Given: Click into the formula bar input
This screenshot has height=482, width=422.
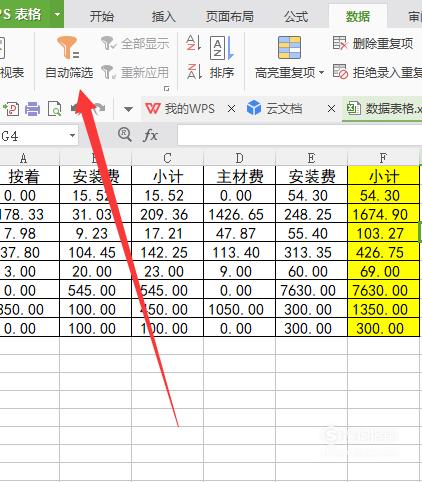Looking at the screenshot, I should [300, 135].
